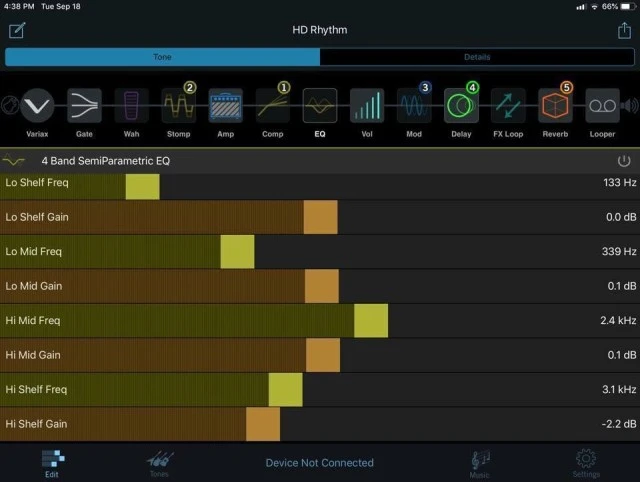Open the Variax block in signal chain

pos(37,106)
